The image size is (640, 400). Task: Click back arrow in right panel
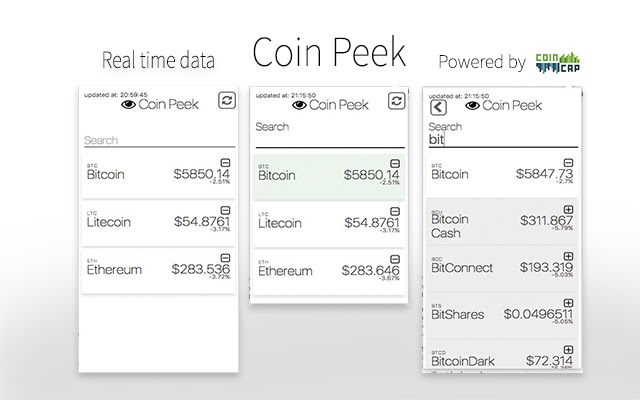pyautogui.click(x=438, y=107)
